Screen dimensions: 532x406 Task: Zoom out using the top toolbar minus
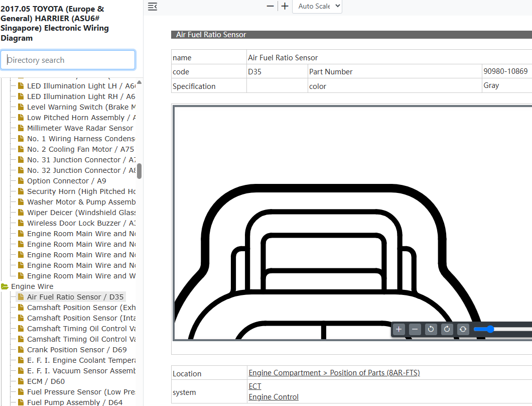pyautogui.click(x=270, y=6)
